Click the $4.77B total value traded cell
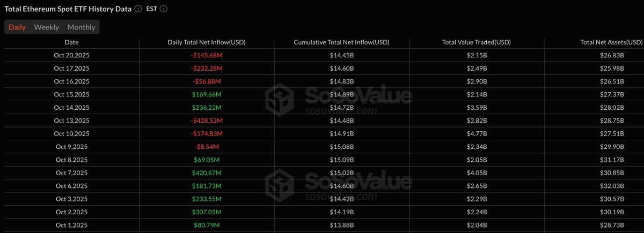This screenshot has height=233, width=644. coord(476,134)
